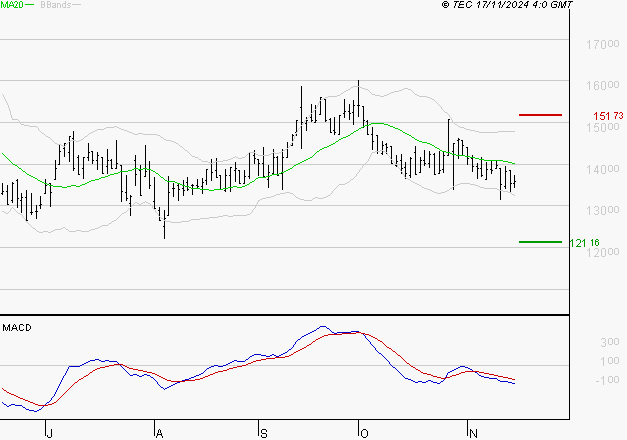Click the 16000 price axis label
The image size is (627, 440).
(x=603, y=85)
